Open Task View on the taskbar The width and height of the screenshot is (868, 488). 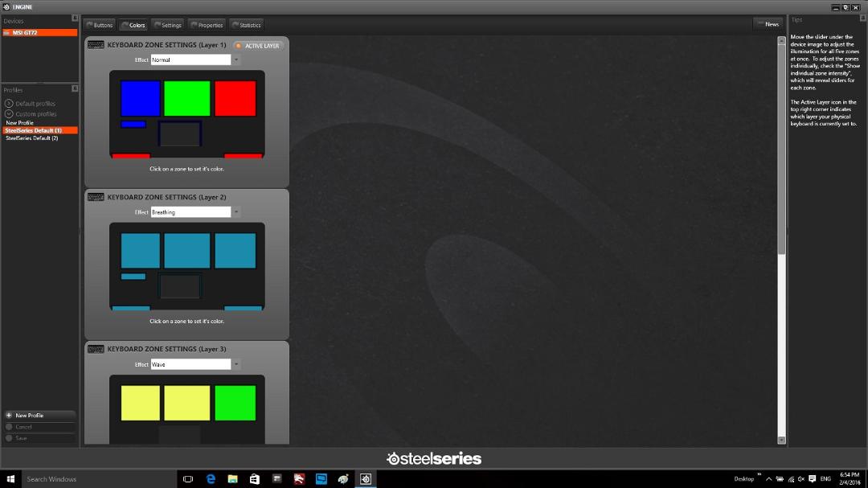click(188, 479)
